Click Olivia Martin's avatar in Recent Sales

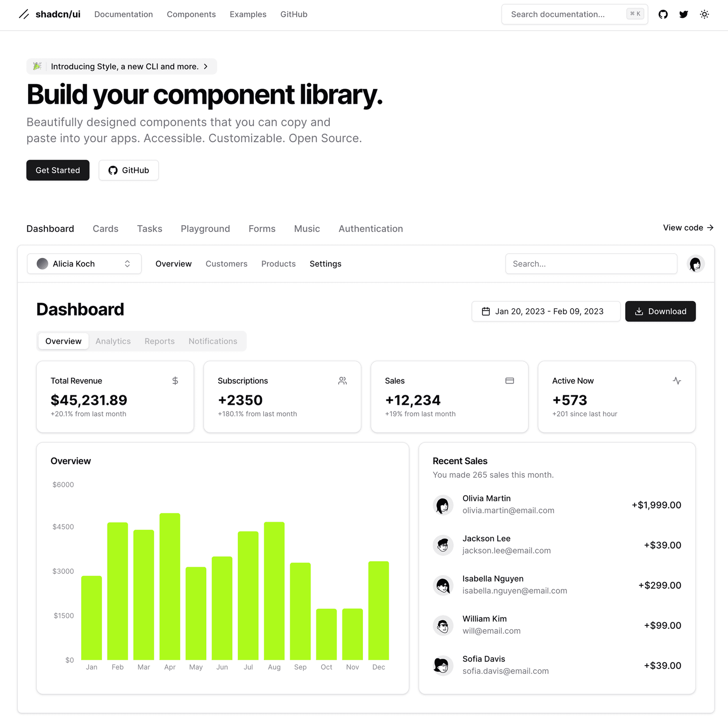pyautogui.click(x=443, y=505)
